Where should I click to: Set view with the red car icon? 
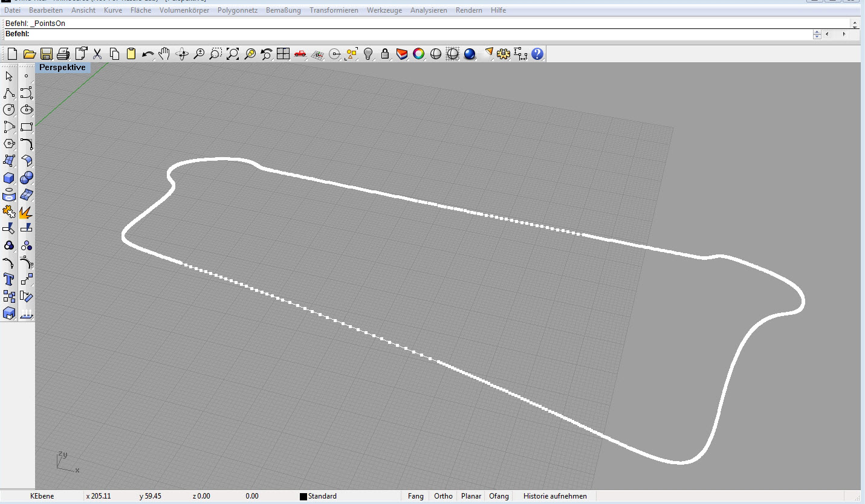click(300, 54)
